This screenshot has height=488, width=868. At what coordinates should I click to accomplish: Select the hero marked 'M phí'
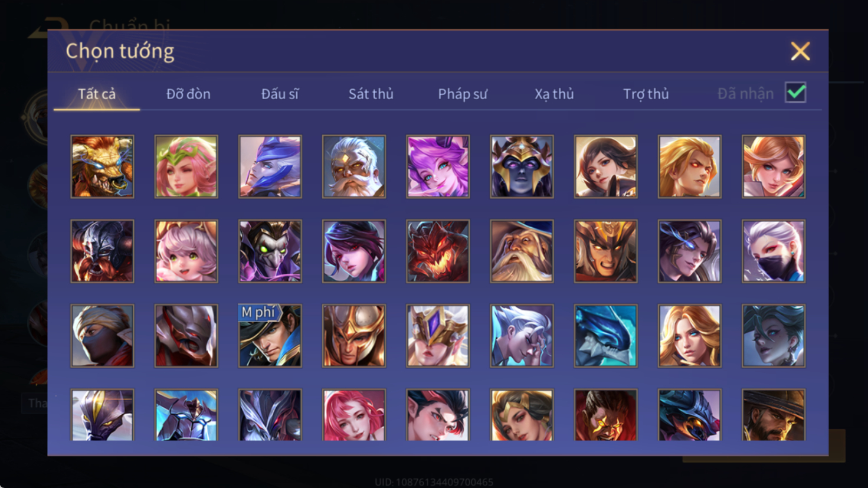pos(270,336)
